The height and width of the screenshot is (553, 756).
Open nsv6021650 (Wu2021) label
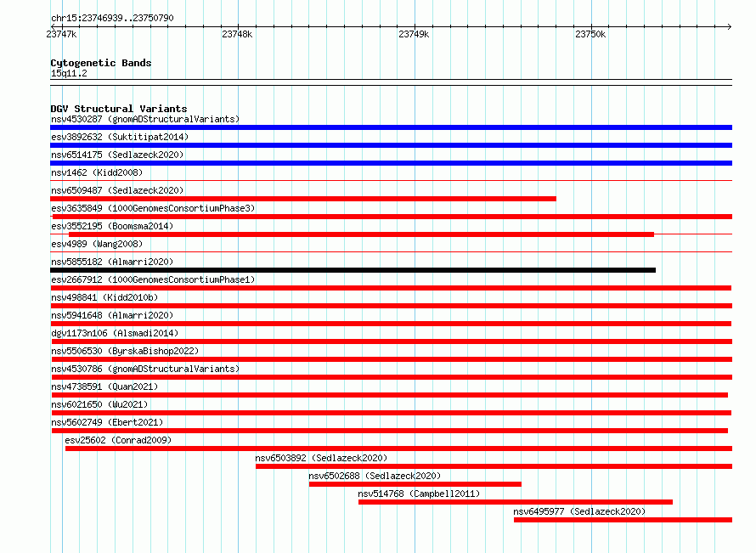pos(99,404)
